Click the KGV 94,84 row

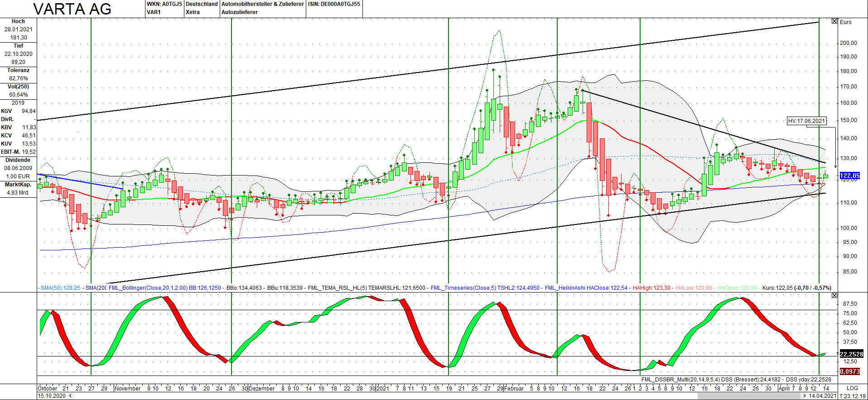[19, 111]
